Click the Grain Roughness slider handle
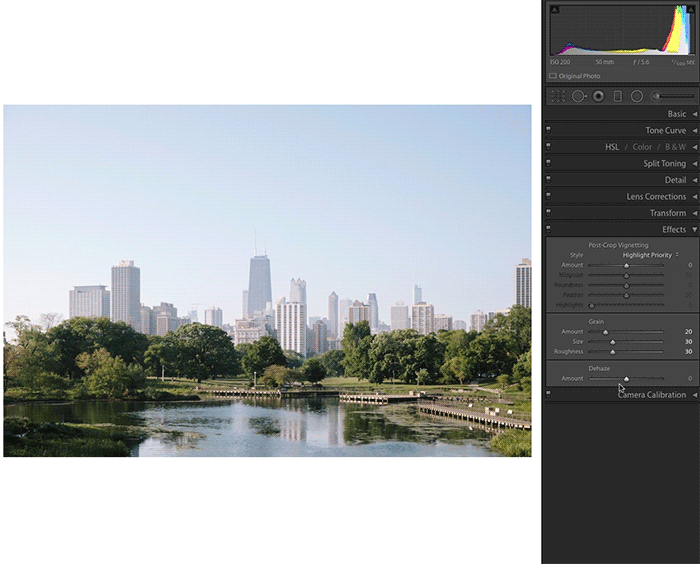The image size is (700, 564). tap(613, 352)
